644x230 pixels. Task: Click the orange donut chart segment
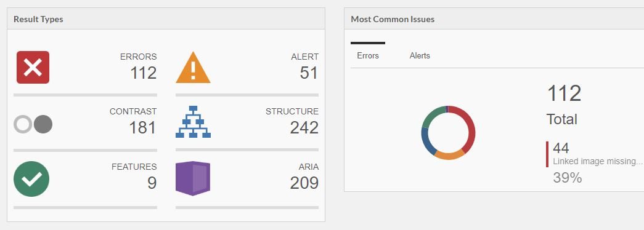pyautogui.click(x=449, y=156)
